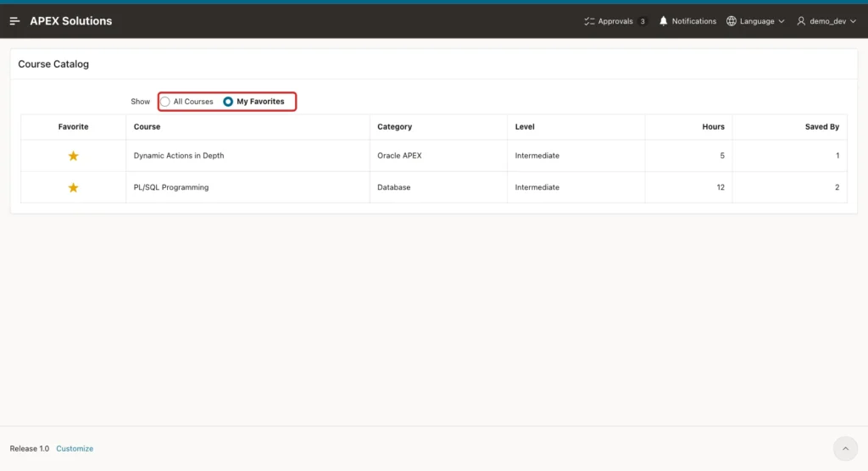The image size is (868, 471).
Task: Click the Course Catalog region title
Action: pyautogui.click(x=53, y=64)
